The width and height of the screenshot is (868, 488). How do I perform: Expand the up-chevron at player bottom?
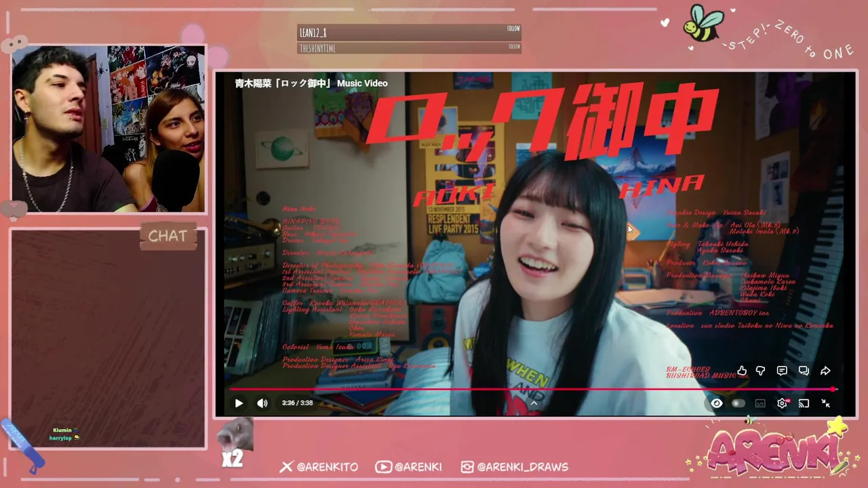(x=534, y=403)
